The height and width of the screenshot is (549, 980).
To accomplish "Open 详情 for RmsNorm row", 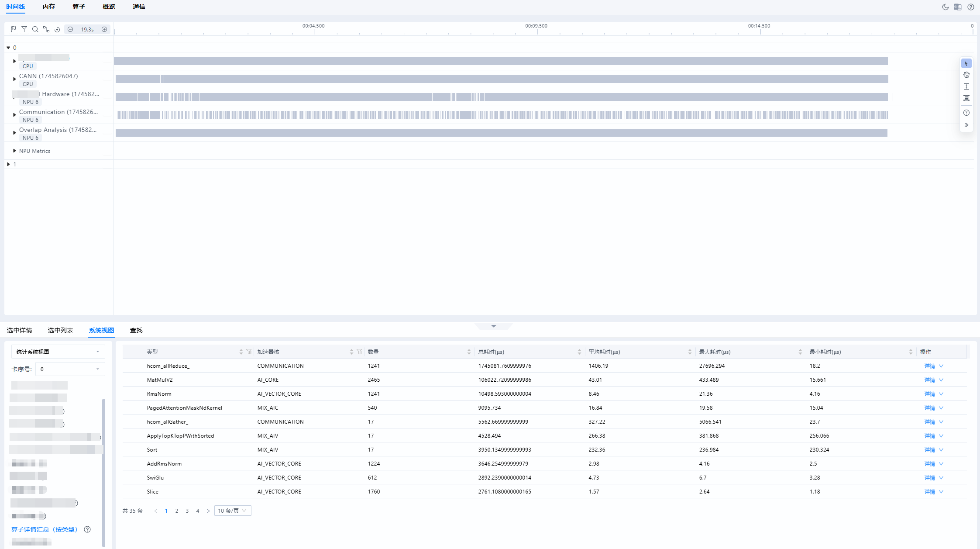I will coord(930,394).
